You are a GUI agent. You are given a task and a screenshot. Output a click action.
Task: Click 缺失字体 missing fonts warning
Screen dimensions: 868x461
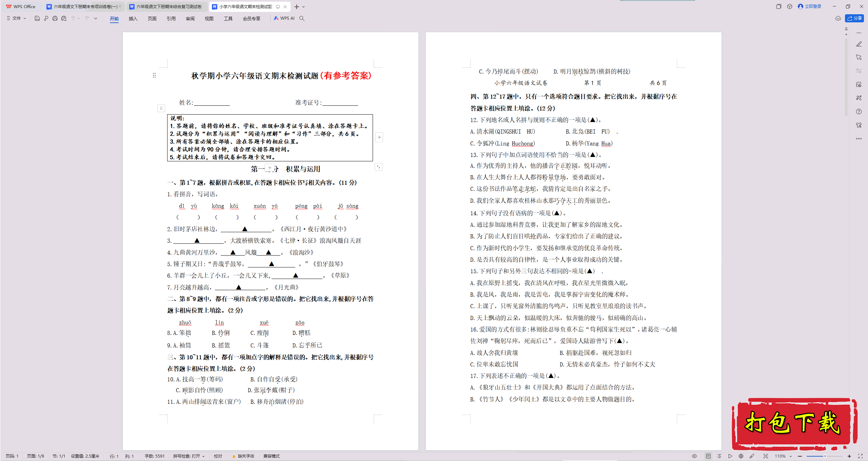coord(243,456)
